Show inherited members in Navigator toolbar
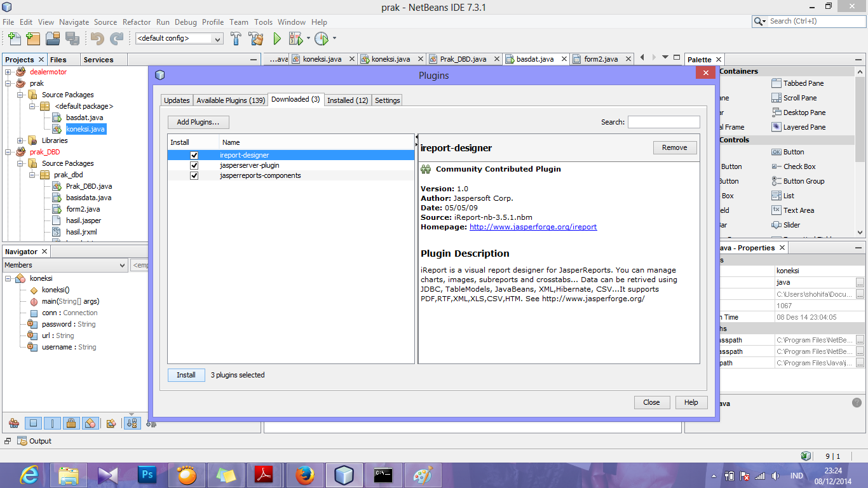 point(14,423)
